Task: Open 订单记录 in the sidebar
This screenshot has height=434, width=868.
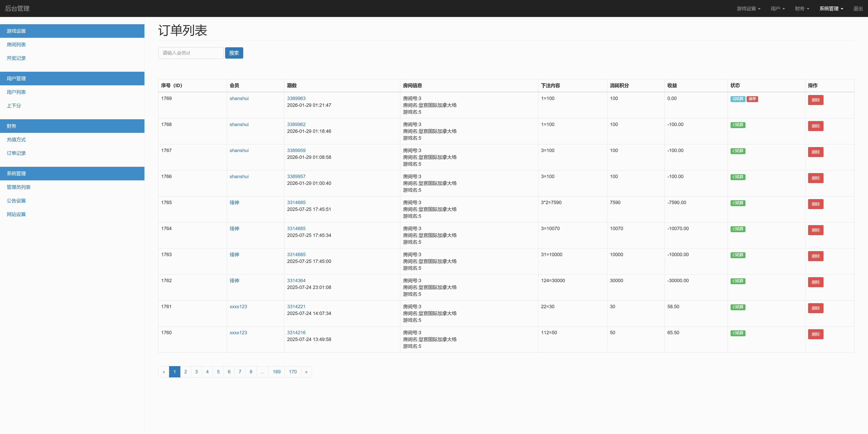Action: click(x=16, y=153)
